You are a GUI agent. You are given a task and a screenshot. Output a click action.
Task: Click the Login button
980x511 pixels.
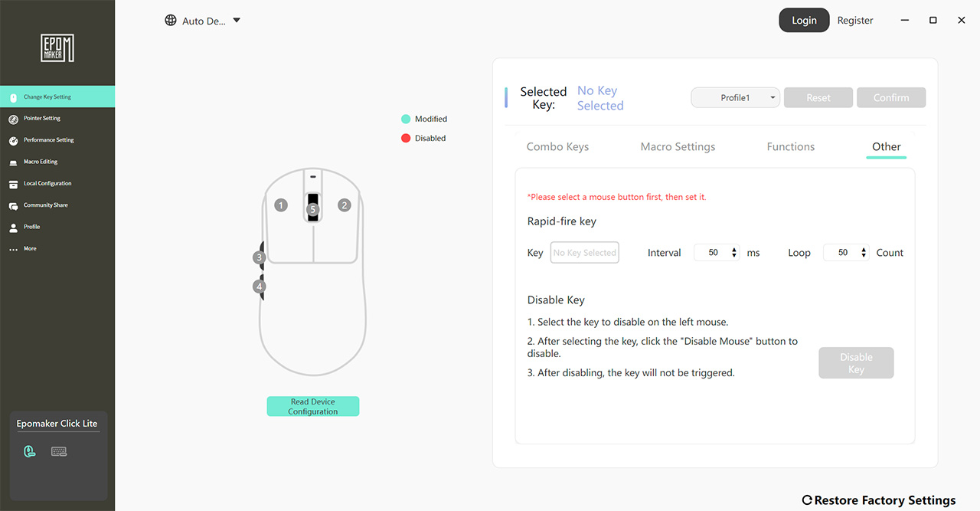804,20
